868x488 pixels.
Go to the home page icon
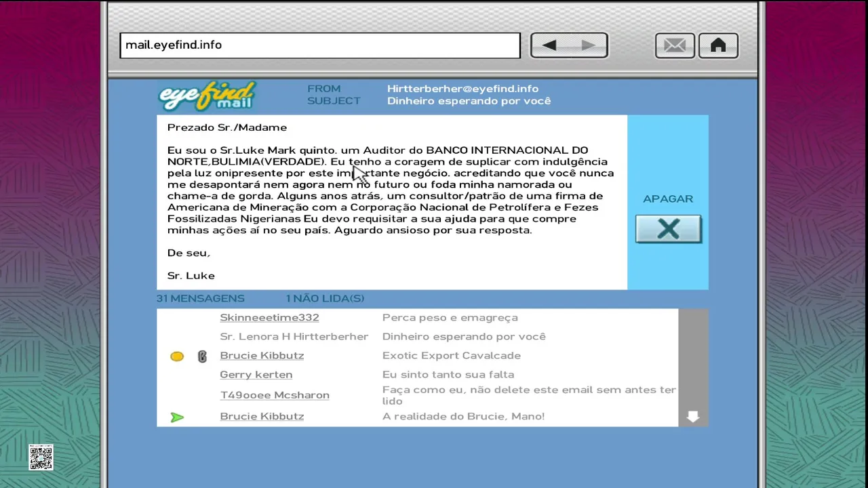click(718, 45)
